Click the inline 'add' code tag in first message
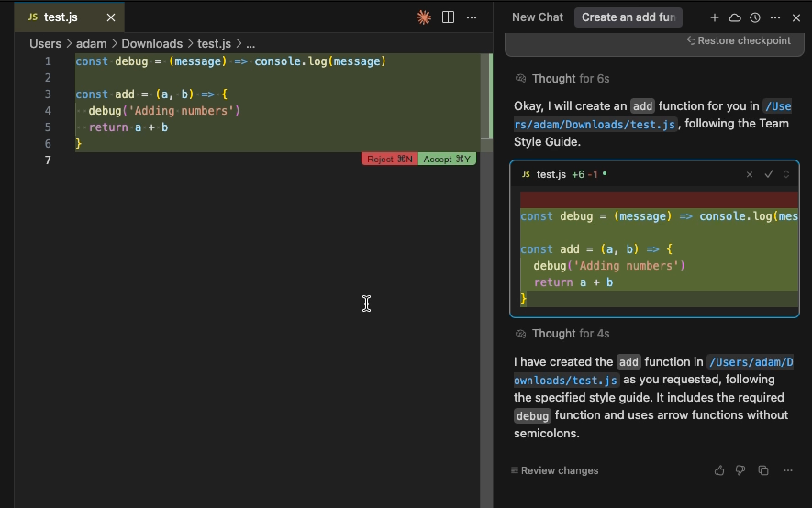The image size is (812, 508). tap(642, 106)
